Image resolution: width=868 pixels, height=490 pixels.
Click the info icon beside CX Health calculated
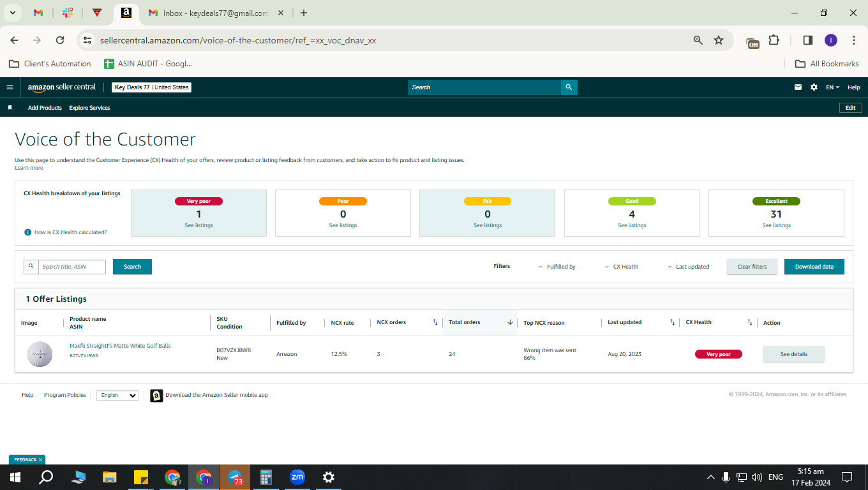pos(27,232)
